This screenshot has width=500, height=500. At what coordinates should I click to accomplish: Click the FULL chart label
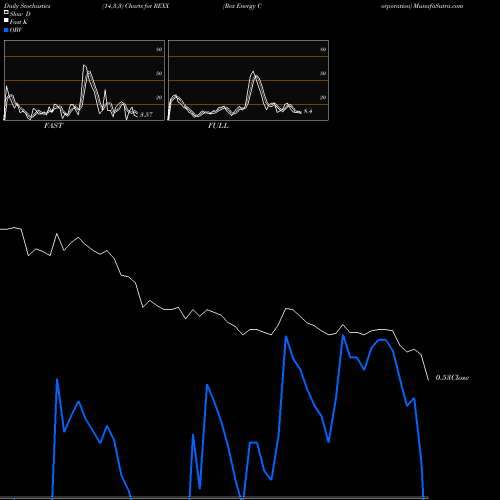tap(218, 126)
